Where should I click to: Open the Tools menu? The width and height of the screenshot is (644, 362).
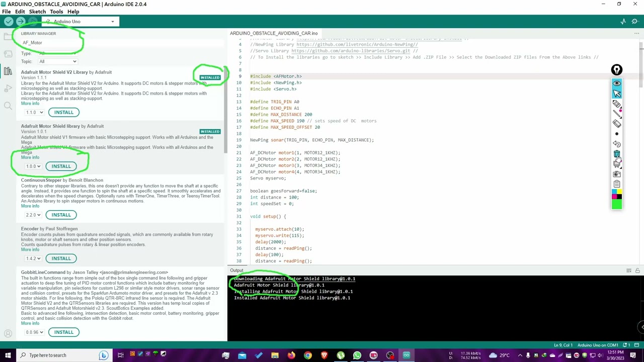[x=56, y=12]
